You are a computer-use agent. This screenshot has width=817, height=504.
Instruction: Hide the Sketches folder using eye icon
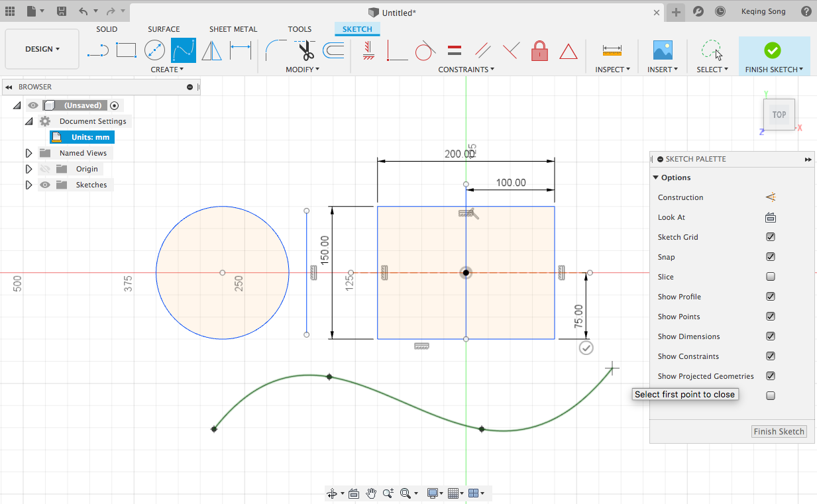tap(45, 185)
